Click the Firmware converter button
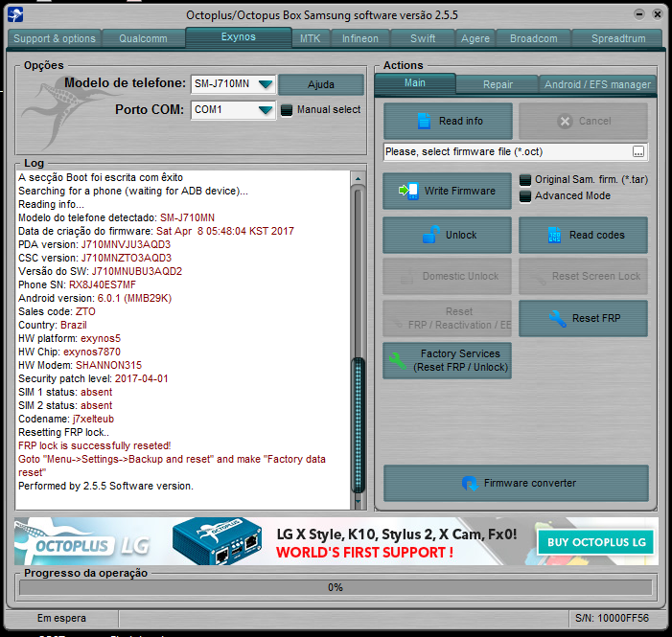 click(x=516, y=483)
